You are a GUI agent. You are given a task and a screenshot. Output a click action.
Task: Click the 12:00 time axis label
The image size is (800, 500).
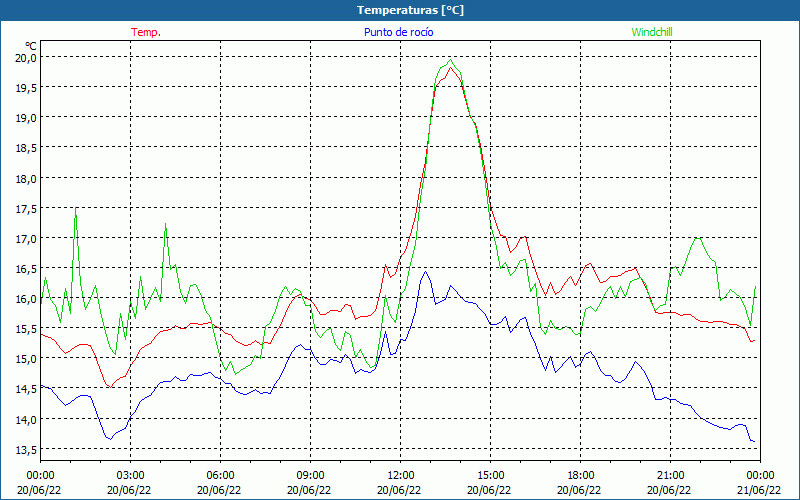coord(401,475)
